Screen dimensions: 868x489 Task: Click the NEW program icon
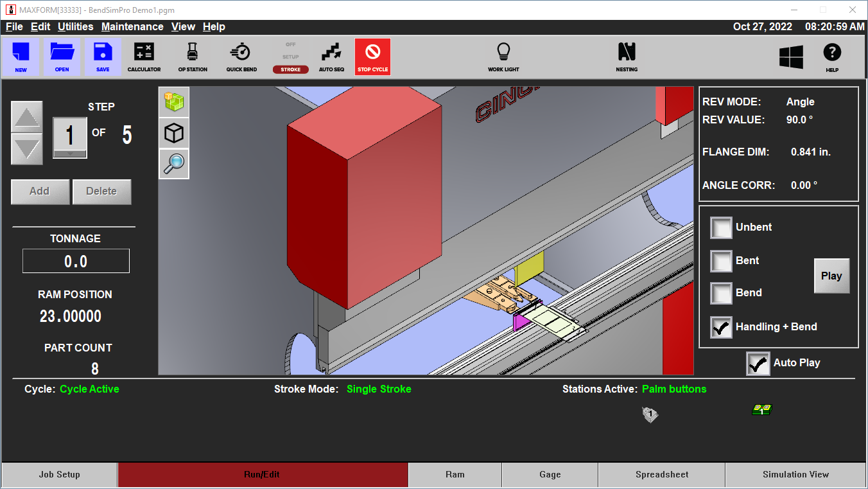(21, 57)
